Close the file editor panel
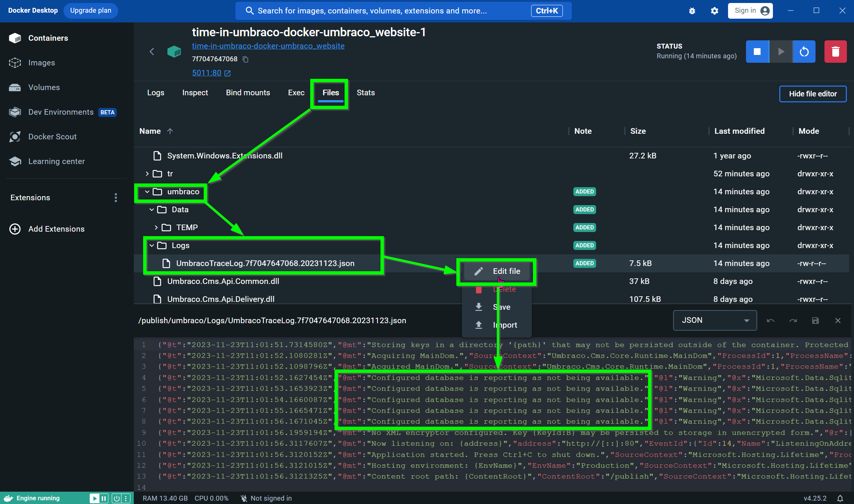Screen dimensions: 854x504 (838, 321)
